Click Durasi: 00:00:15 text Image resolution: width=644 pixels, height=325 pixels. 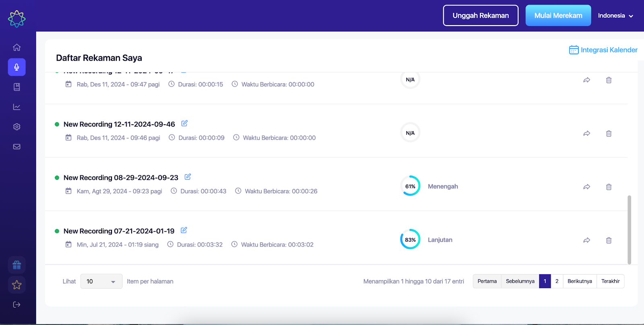[200, 84]
